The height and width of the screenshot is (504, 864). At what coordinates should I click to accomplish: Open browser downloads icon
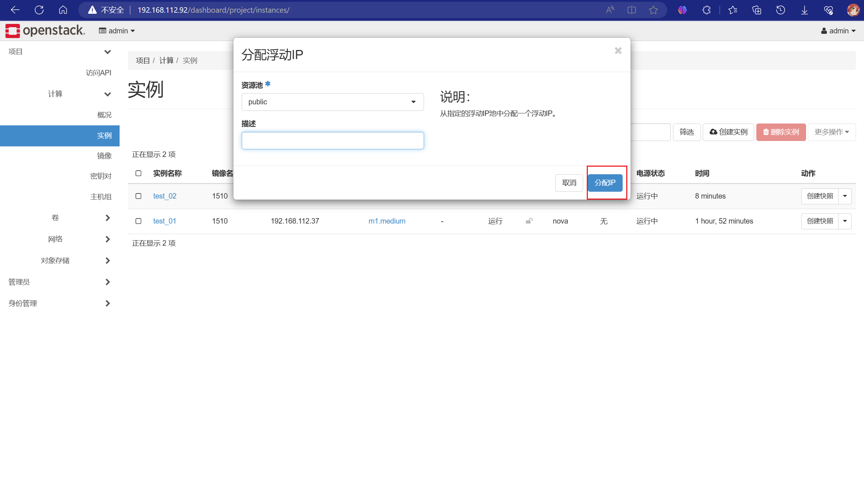coord(804,10)
